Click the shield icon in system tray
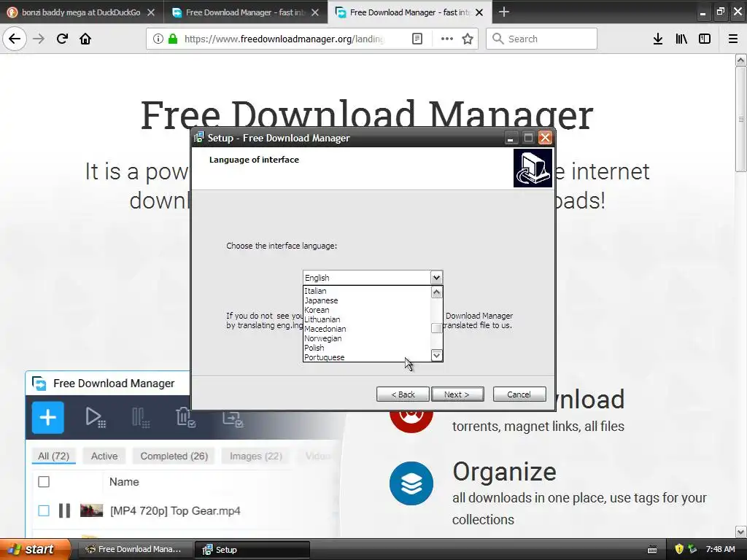The width and height of the screenshot is (747, 560). coord(679,549)
